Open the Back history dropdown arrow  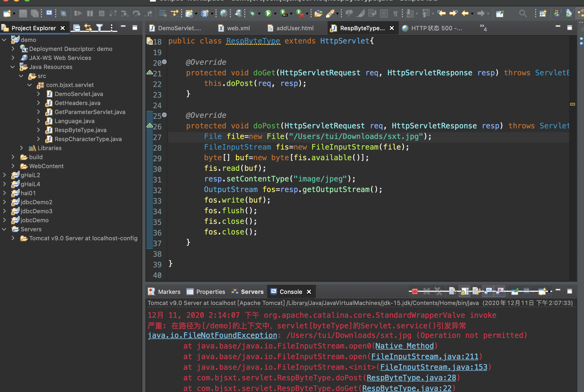(x=472, y=14)
